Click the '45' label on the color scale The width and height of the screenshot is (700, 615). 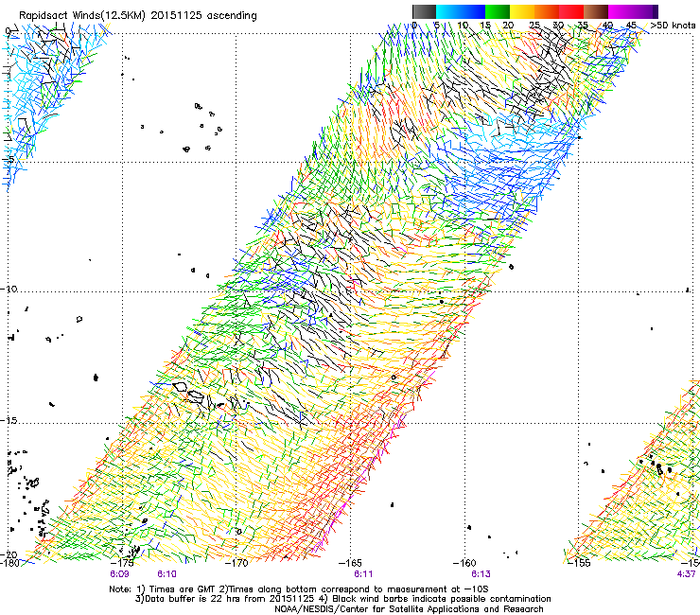631,26
